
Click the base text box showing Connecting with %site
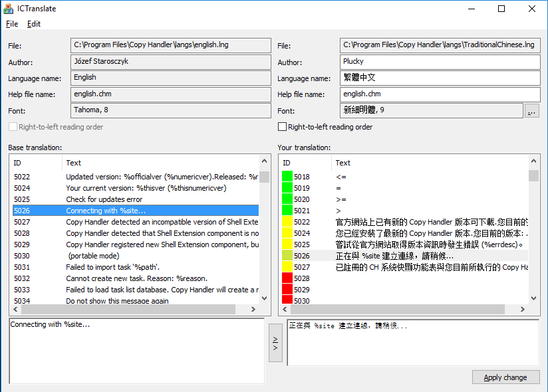coord(137,351)
